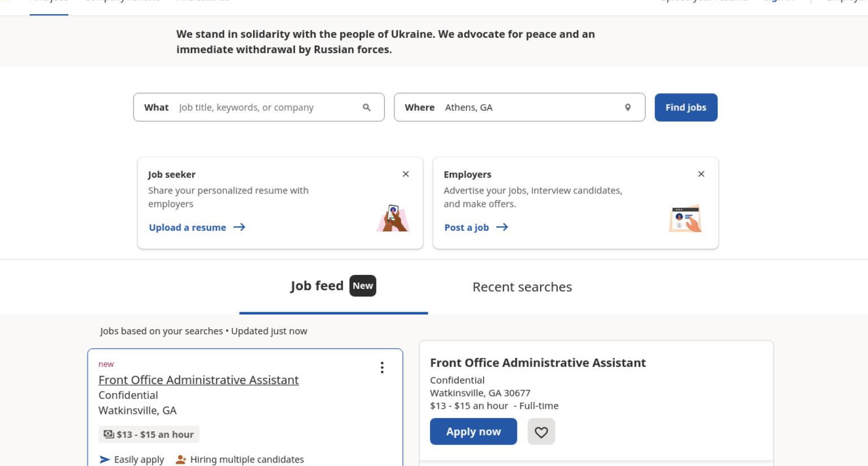The height and width of the screenshot is (466, 868).
Task: Open the Post a job link
Action: point(467,227)
